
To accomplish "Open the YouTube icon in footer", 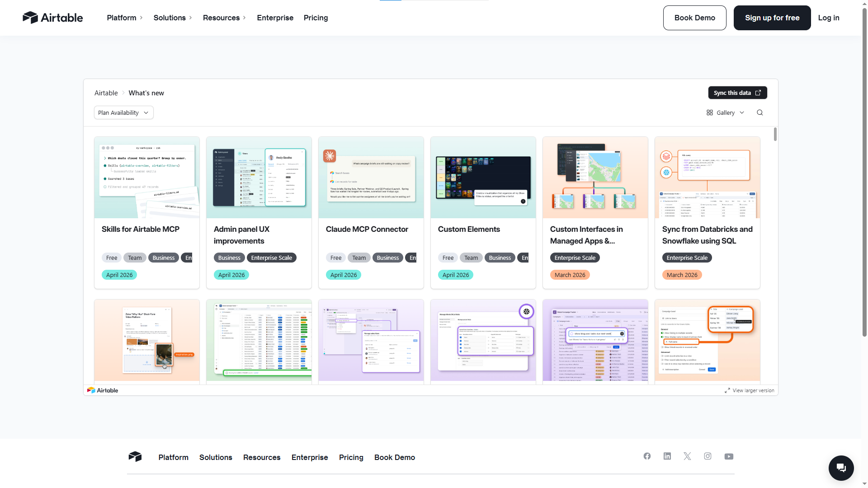I will click(729, 456).
